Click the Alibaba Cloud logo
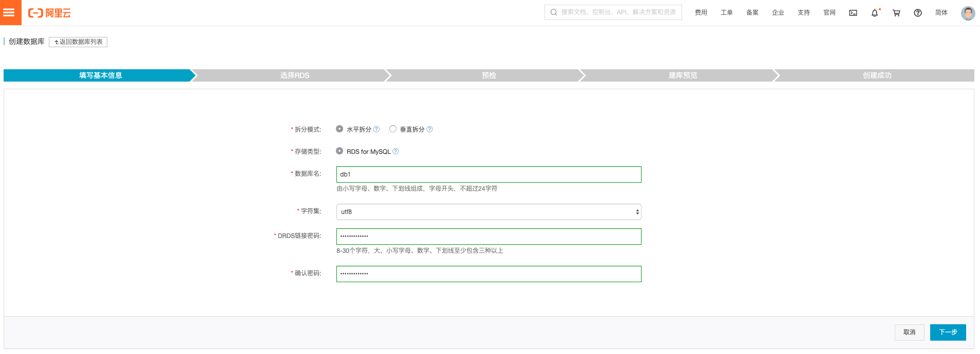Screen dimensions: 980x354 pyautogui.click(x=49, y=13)
